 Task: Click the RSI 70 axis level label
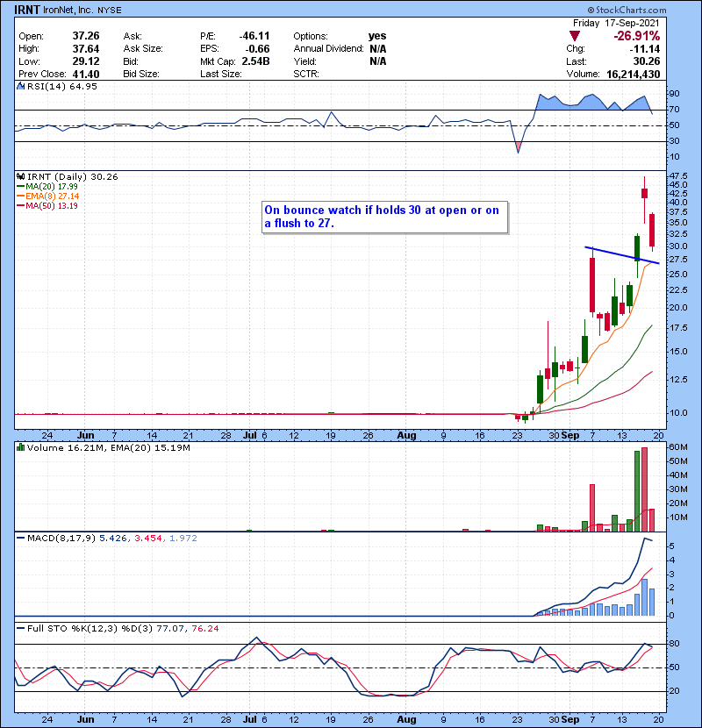coord(674,110)
